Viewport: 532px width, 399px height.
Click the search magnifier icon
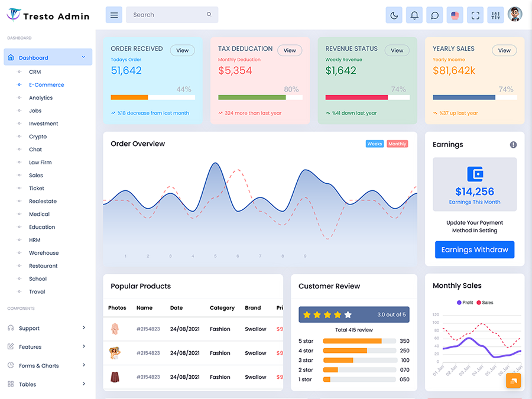(209, 14)
